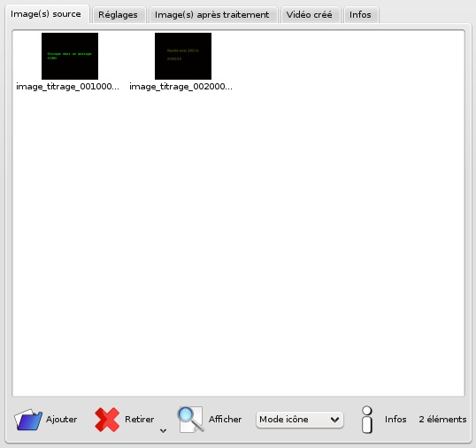Select the Image(s) source tab

(x=46, y=14)
